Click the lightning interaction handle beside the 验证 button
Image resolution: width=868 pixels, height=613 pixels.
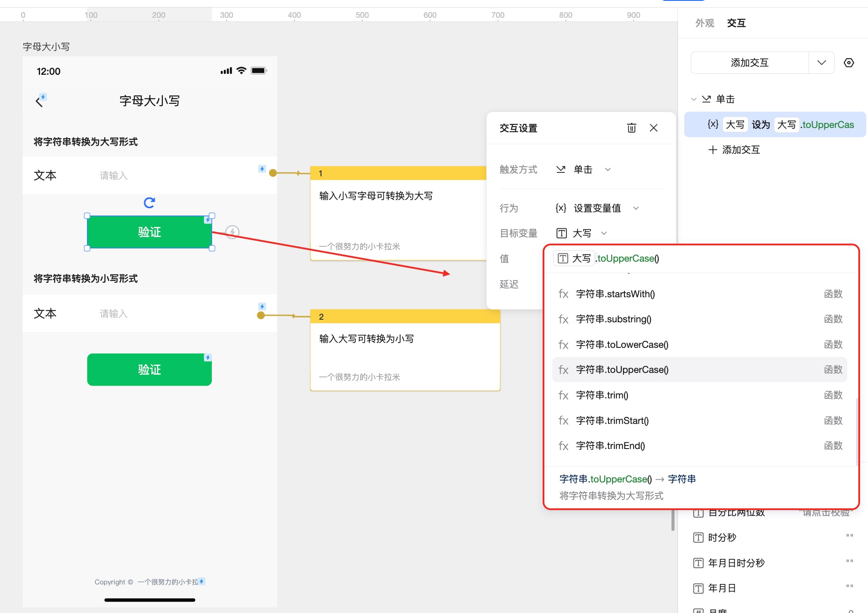[x=232, y=232]
